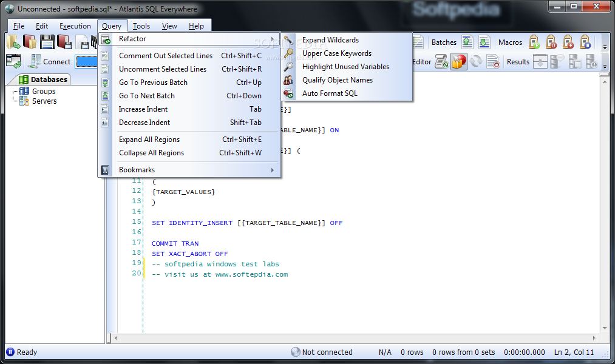
Task: Choose Highlight Unused Variables
Action: pyautogui.click(x=347, y=67)
